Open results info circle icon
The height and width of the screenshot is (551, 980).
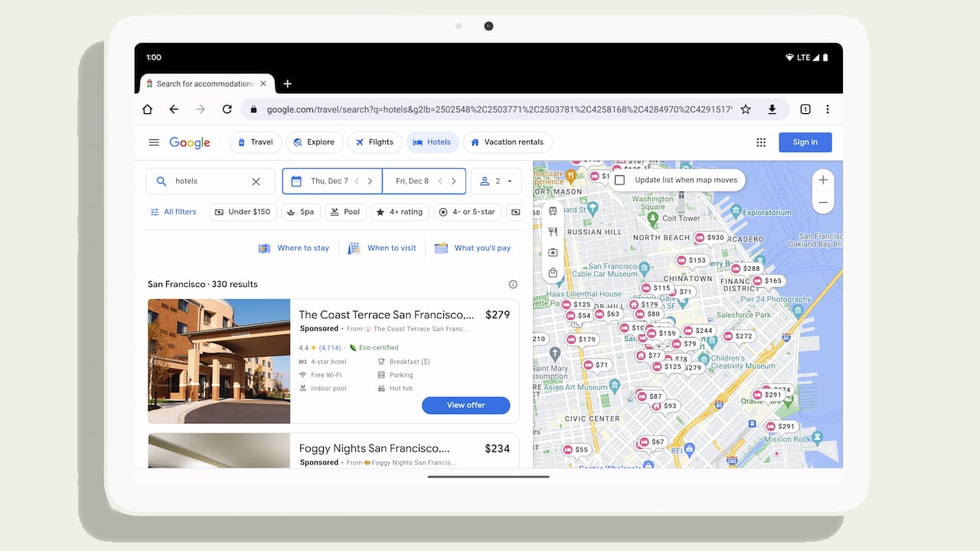click(x=513, y=284)
